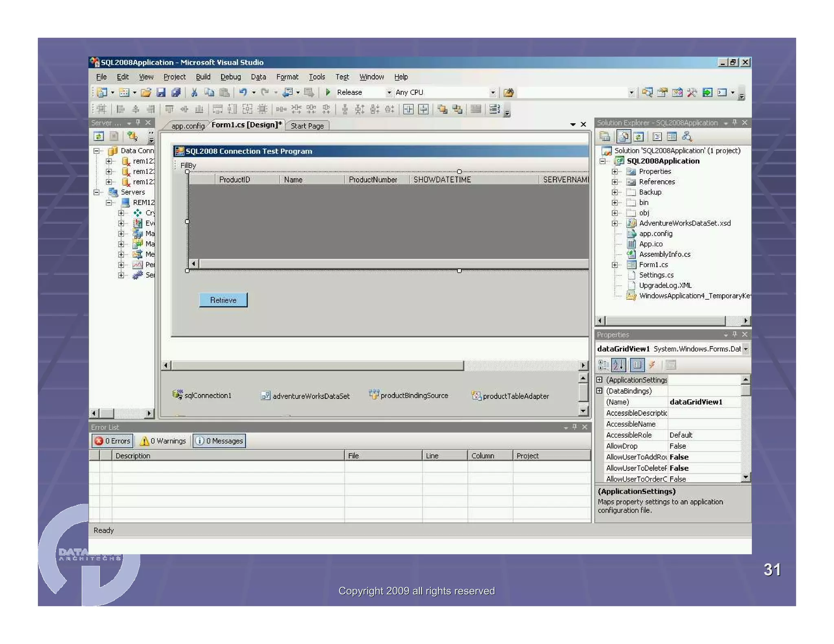Viewport: 834px width, 644px height.
Task: Expand the Properties node in Solution Explorer
Action: click(615, 171)
